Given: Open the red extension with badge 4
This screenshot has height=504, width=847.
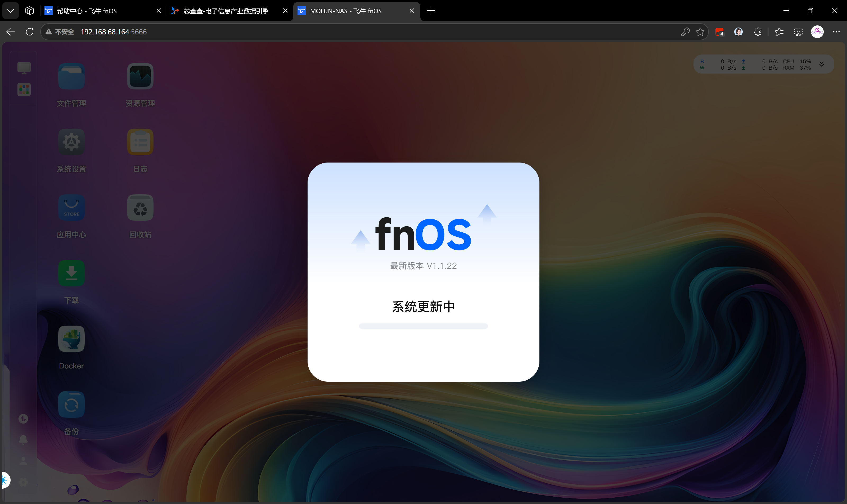Looking at the screenshot, I should click(x=719, y=32).
